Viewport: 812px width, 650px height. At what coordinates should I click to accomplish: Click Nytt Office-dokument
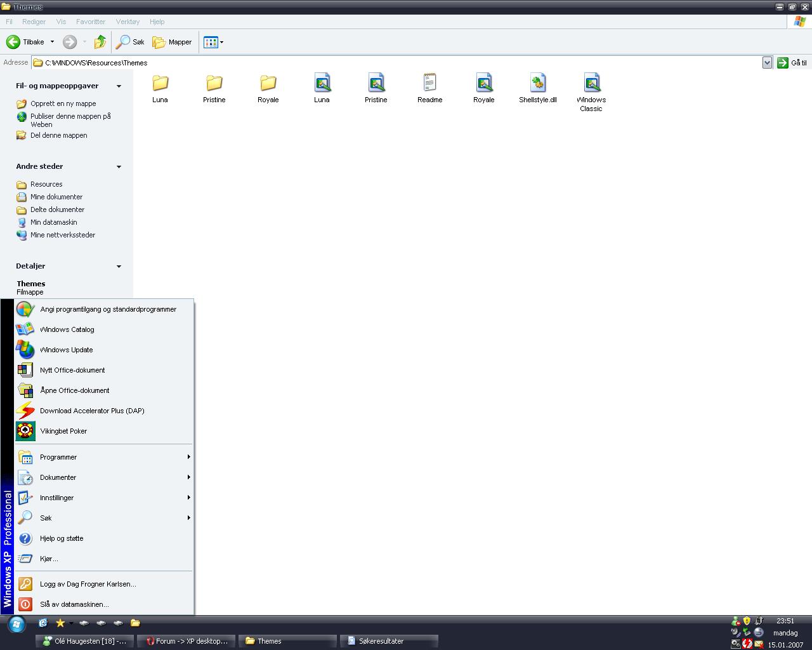[104, 370]
